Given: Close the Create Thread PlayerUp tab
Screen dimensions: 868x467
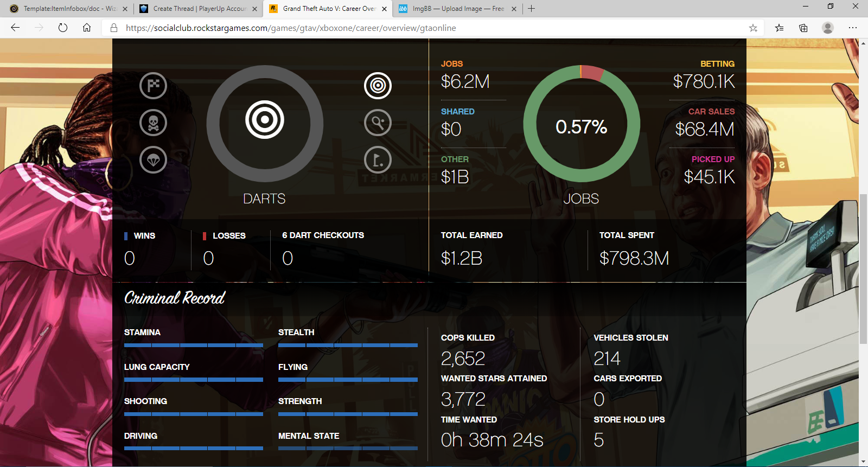Looking at the screenshot, I should 255,9.
